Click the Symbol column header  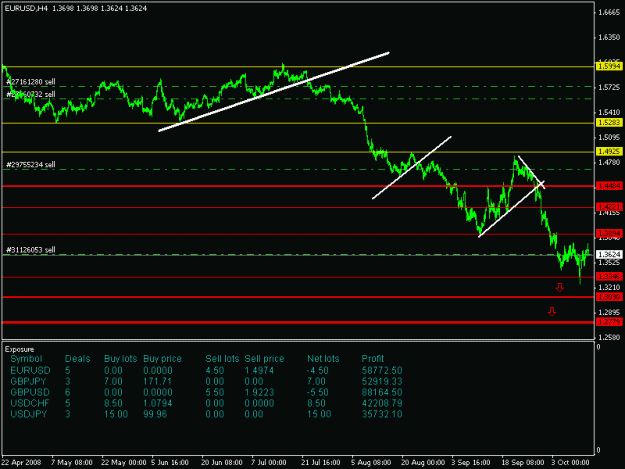click(26, 359)
